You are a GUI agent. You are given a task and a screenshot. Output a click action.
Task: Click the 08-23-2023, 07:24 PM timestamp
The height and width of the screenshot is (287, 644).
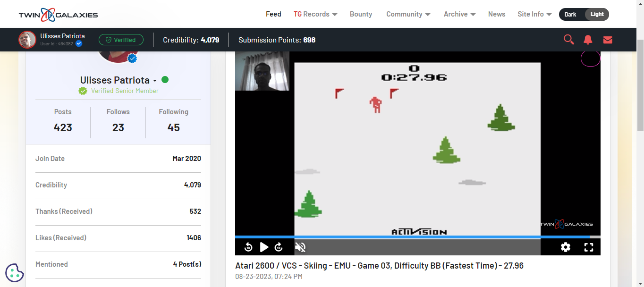[269, 277]
